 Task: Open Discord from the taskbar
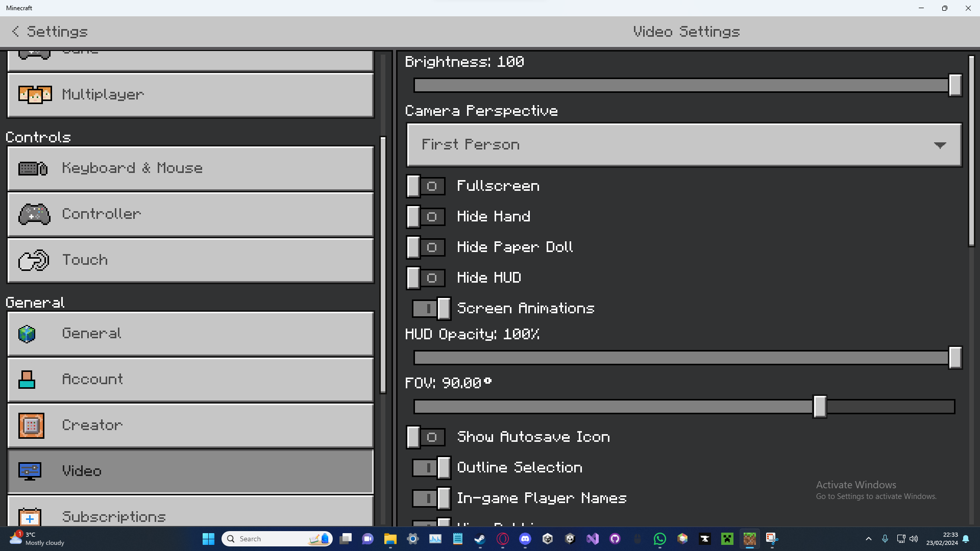click(x=525, y=539)
